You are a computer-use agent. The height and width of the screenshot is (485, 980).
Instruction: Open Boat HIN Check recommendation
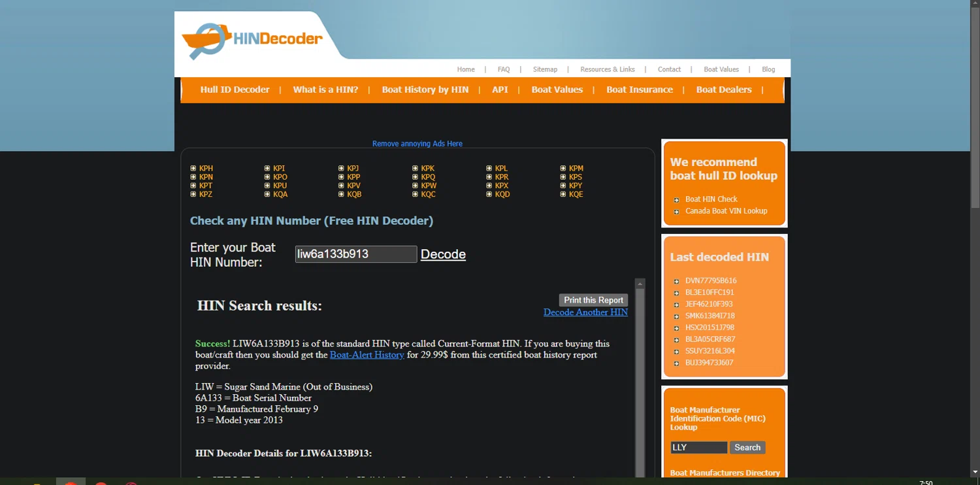711,199
